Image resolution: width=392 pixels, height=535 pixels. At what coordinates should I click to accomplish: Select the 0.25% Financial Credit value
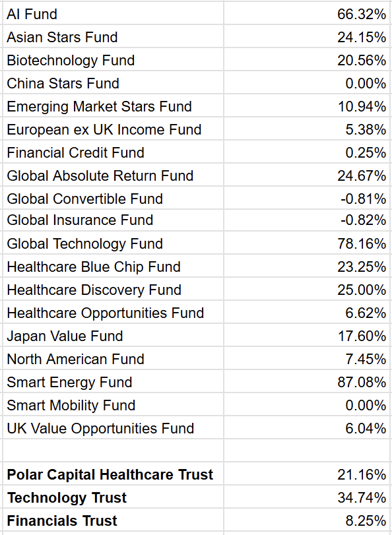(308, 152)
